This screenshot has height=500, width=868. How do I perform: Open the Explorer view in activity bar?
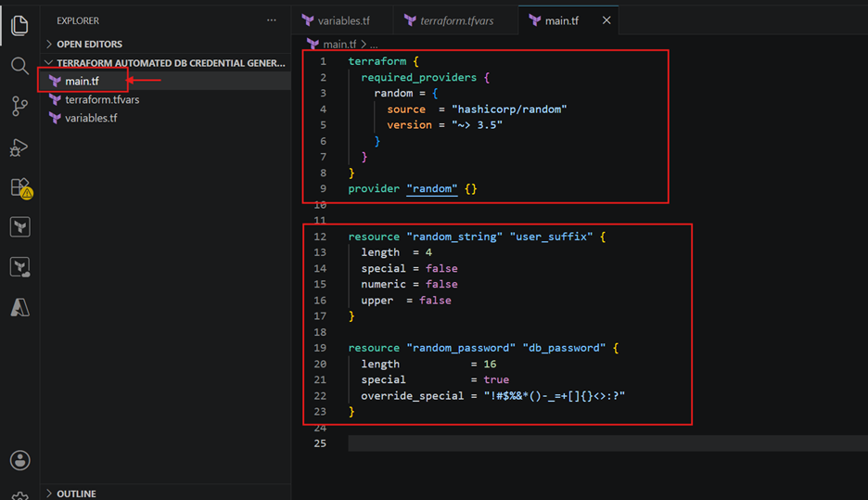(19, 25)
